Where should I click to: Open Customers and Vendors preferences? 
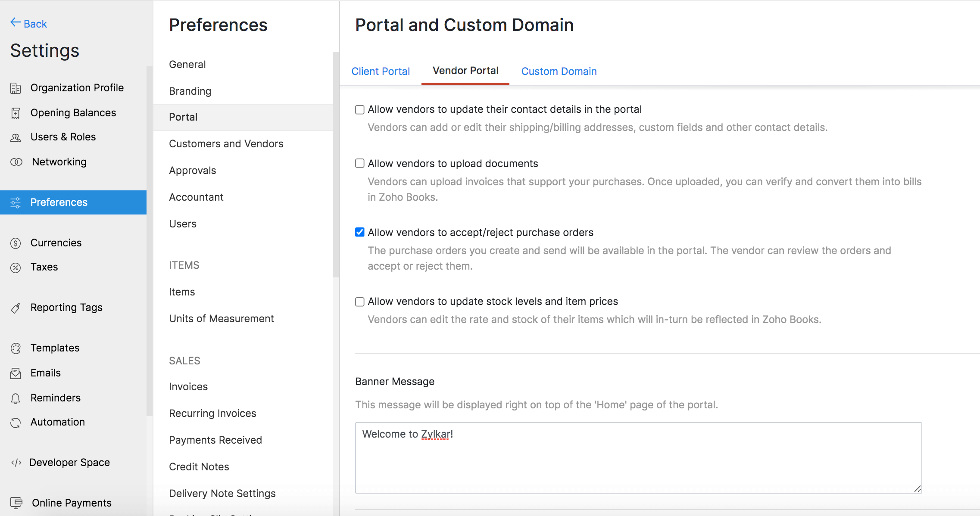click(x=226, y=143)
